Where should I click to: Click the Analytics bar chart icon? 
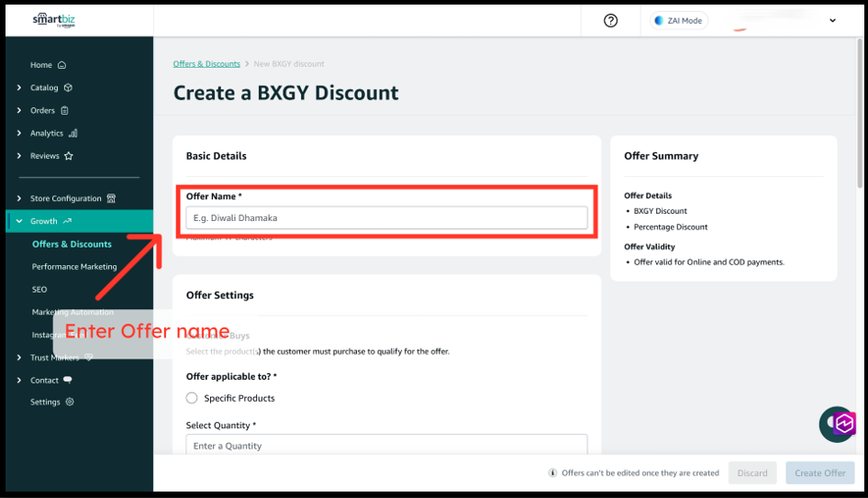point(72,133)
